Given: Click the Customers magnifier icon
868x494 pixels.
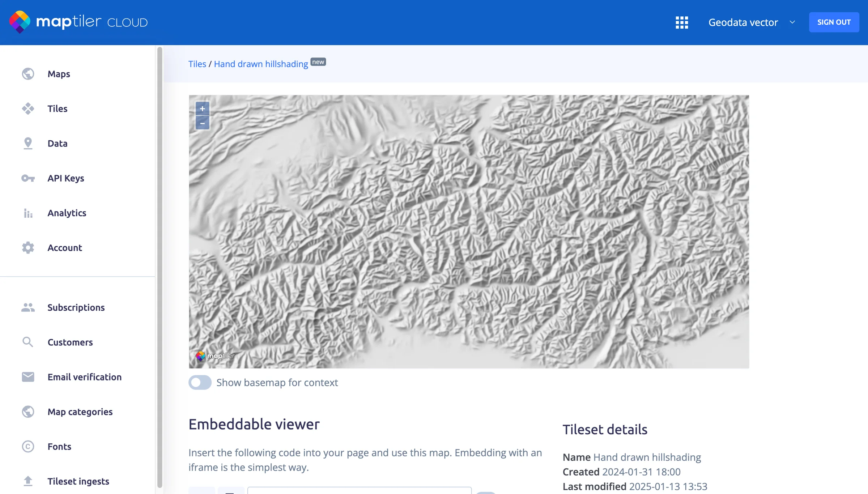Looking at the screenshot, I should coord(28,342).
